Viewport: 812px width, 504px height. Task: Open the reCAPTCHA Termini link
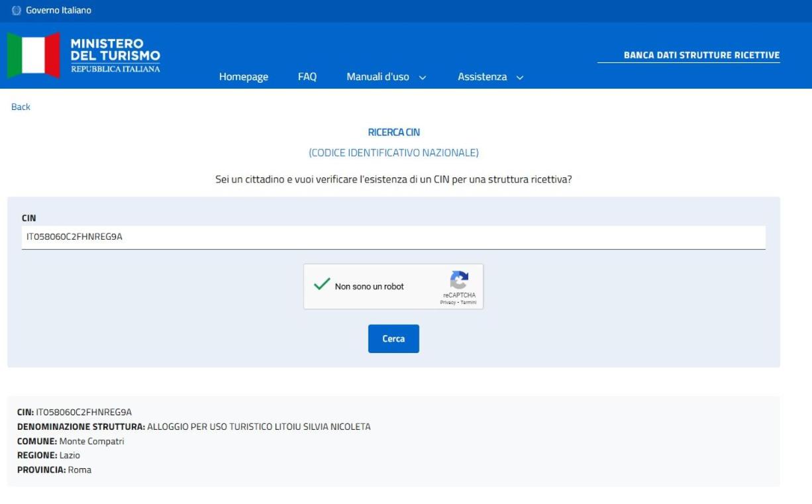click(x=468, y=302)
